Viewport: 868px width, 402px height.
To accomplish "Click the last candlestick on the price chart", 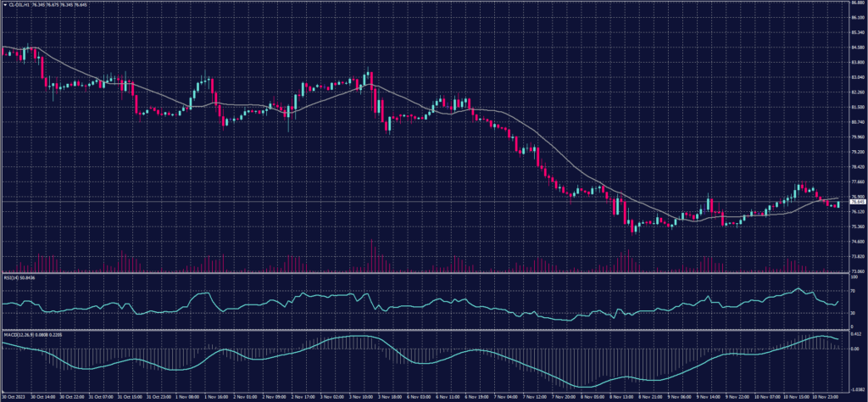I will tap(838, 204).
